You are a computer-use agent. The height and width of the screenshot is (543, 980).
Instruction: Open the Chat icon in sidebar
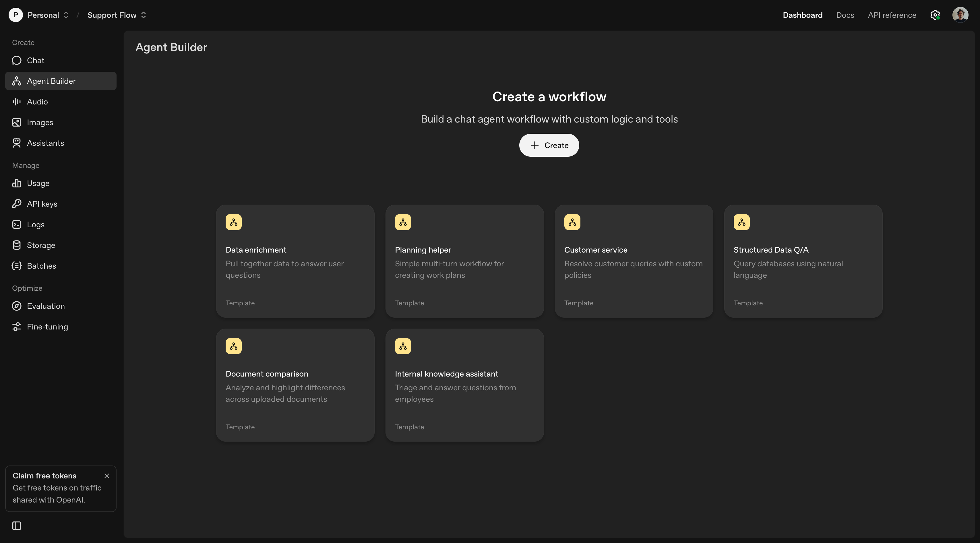click(x=16, y=61)
